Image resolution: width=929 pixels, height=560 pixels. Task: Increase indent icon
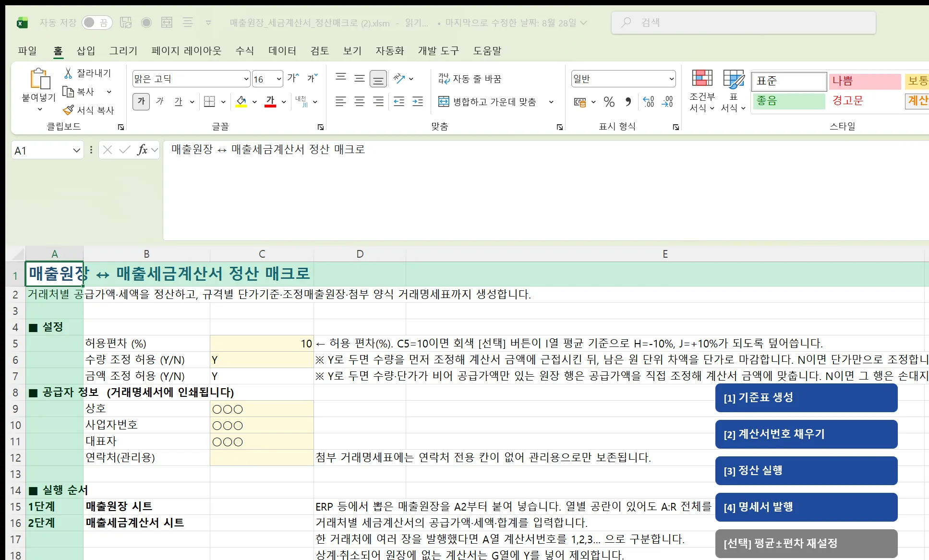pos(418,102)
